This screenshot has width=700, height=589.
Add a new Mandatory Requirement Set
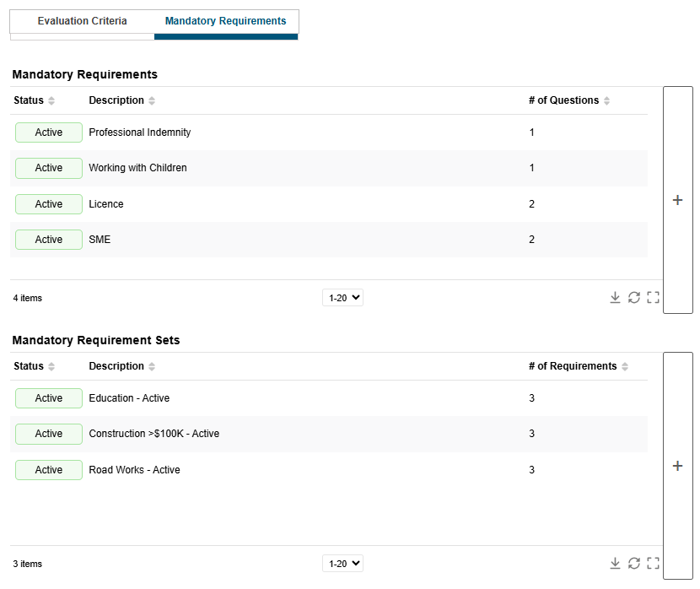(x=678, y=466)
